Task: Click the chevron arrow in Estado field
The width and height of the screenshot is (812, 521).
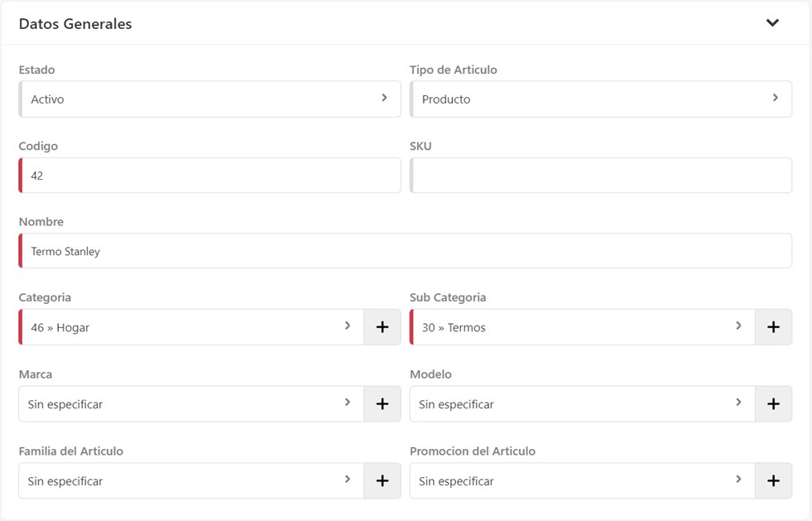Action: point(384,98)
